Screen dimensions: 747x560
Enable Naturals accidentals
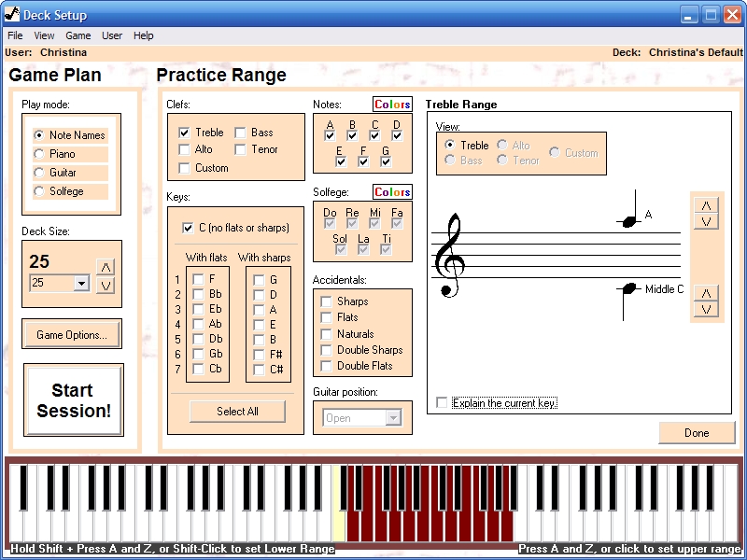point(326,334)
